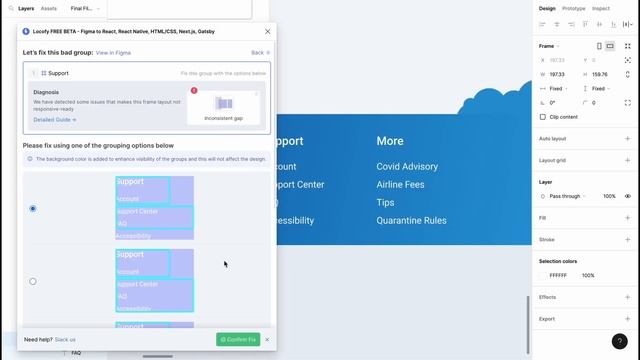This screenshot has width=640, height=360.
Task: Open vertical resizing Fixed dropdown
Action: (x=601, y=89)
